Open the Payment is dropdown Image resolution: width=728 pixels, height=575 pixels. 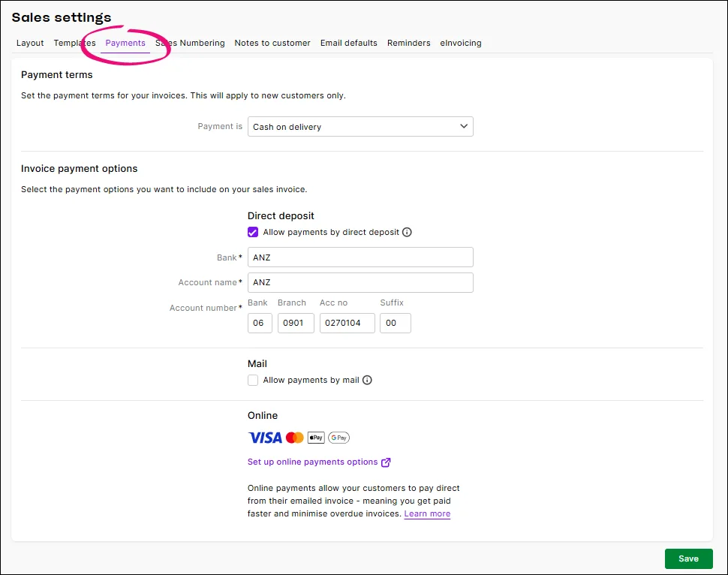[x=360, y=126]
